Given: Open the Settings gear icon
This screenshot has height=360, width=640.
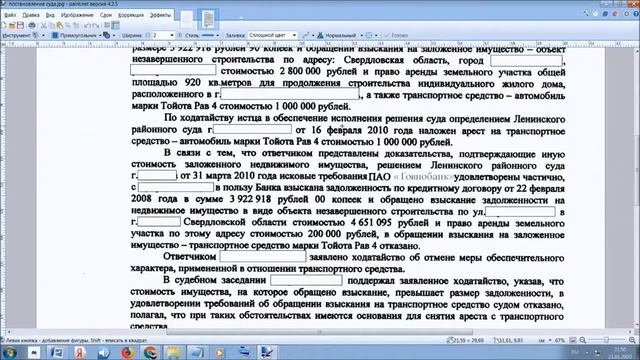Looking at the screenshot, I should [627, 13].
